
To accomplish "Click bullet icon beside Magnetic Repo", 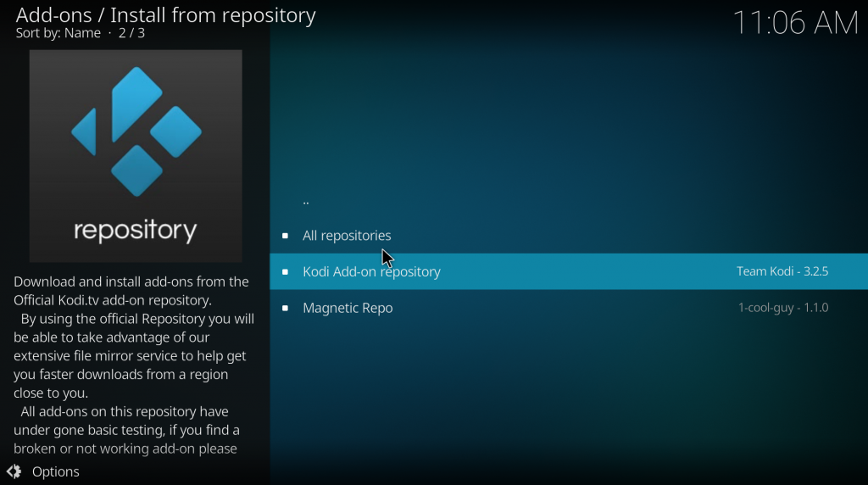I will [x=285, y=308].
